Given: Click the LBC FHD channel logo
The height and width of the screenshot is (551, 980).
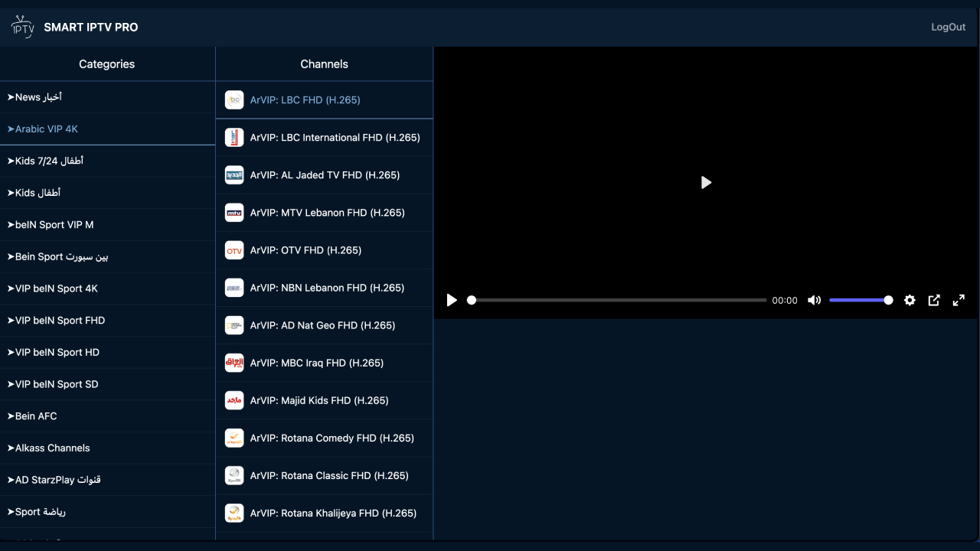Looking at the screenshot, I should [x=234, y=100].
